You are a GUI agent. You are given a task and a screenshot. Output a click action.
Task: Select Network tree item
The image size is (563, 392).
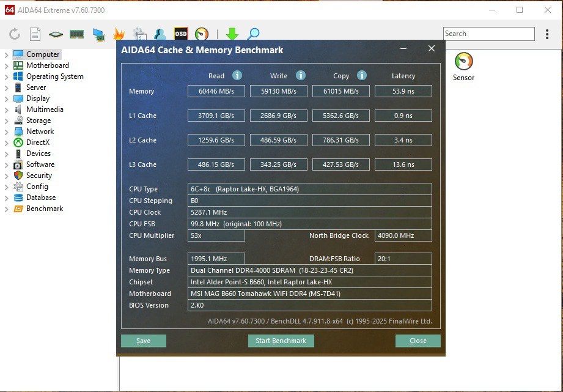(x=40, y=131)
